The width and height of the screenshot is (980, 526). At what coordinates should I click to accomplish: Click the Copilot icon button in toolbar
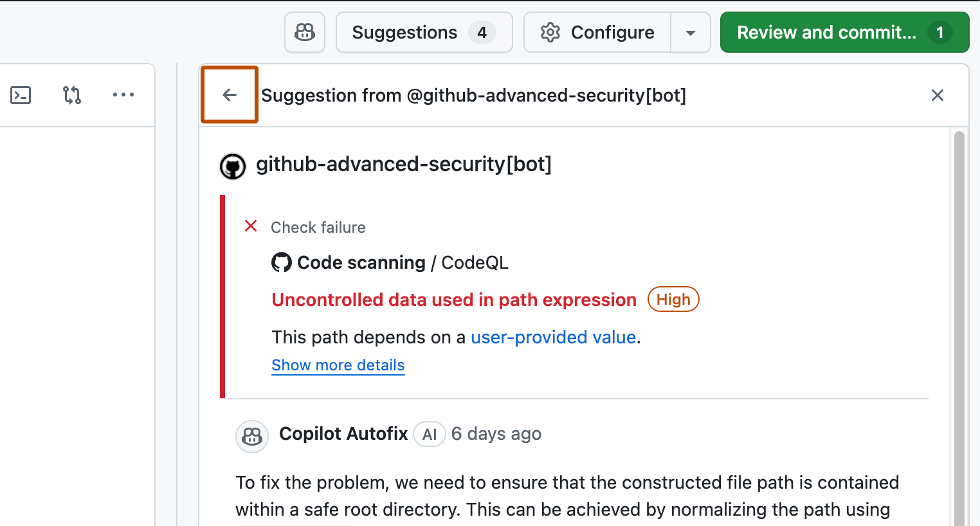pos(305,32)
